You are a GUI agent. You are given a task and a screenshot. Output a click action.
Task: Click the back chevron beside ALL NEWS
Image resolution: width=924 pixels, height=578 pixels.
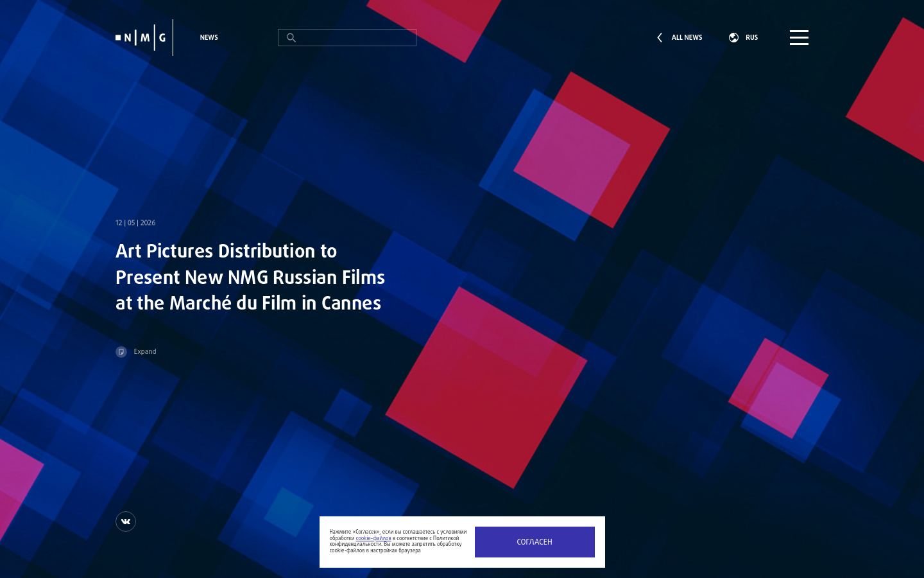660,38
